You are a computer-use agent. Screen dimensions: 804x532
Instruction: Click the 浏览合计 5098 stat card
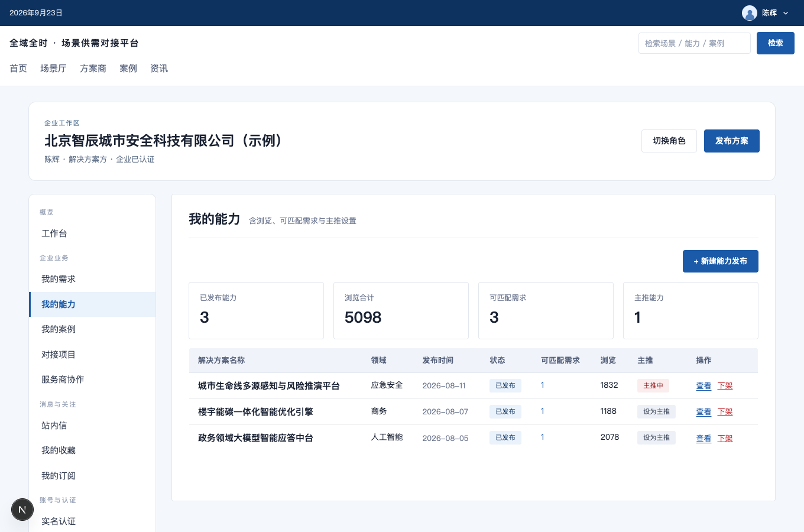(401, 310)
